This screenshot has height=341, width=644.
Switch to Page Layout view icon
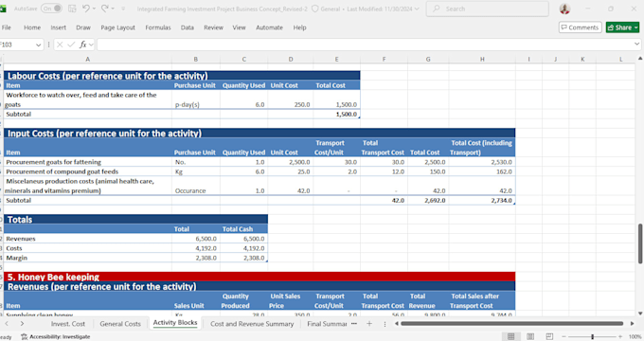point(530,336)
